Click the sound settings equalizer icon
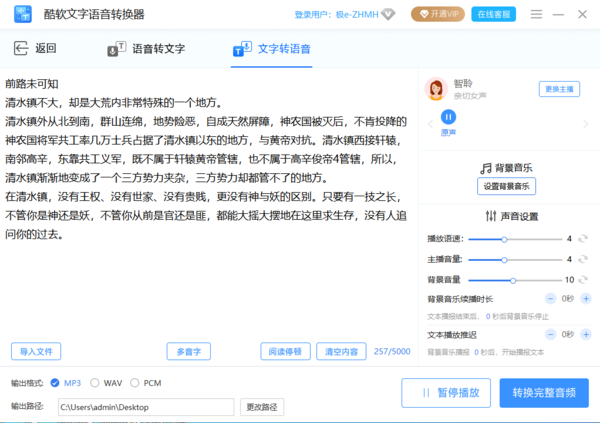600x423 pixels. coord(491,216)
